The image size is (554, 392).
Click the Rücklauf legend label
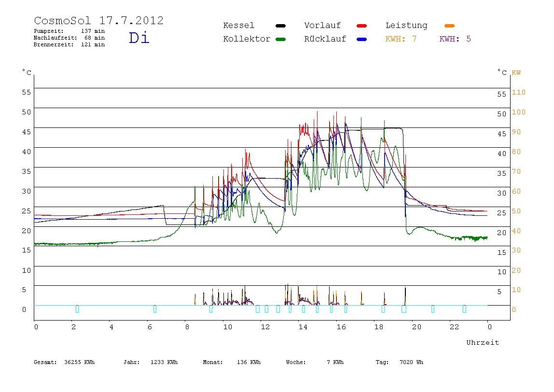coord(325,39)
